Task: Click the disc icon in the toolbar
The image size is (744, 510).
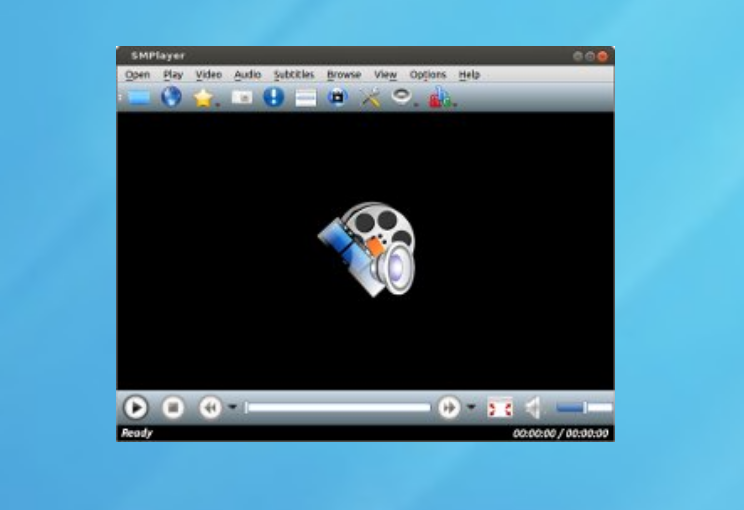Action: [401, 96]
